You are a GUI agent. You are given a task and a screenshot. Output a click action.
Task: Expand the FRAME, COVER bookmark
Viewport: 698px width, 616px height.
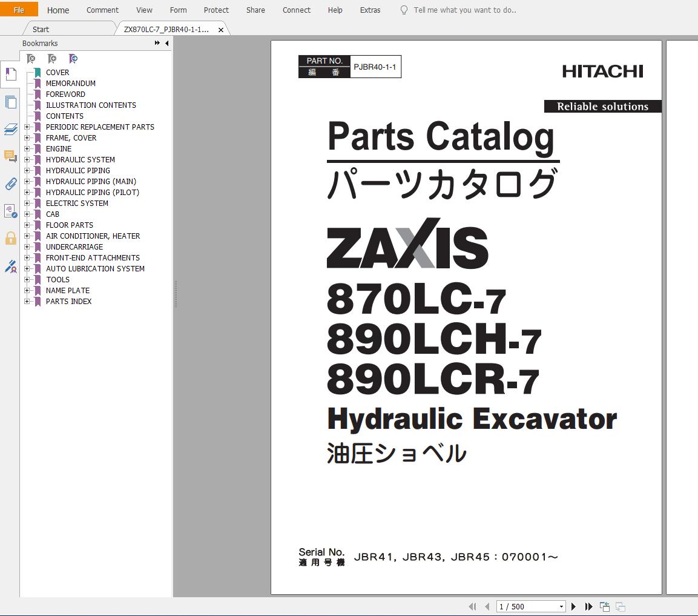(x=27, y=137)
